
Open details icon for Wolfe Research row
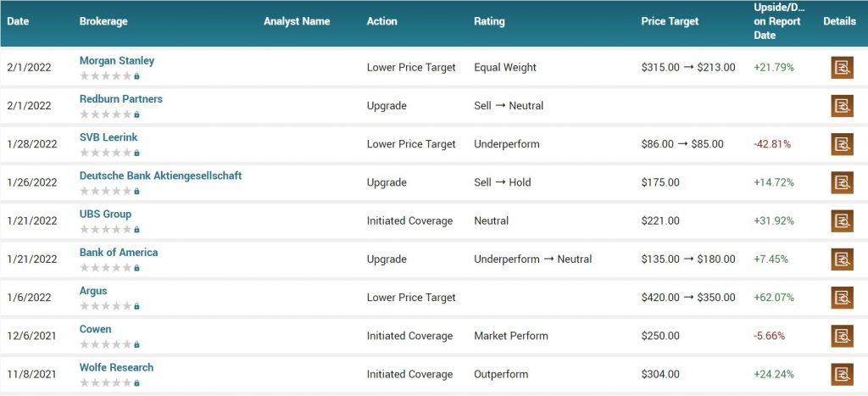click(842, 375)
